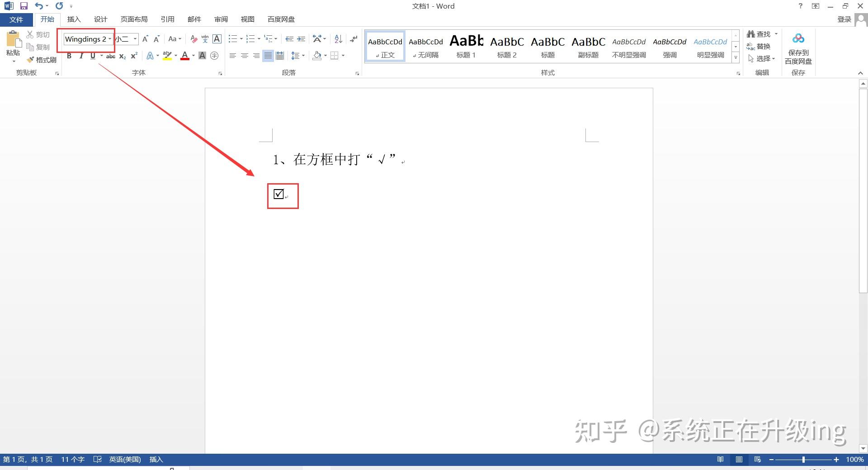
Task: Sort paragraphs with the A-Z sort icon
Action: 338,39
